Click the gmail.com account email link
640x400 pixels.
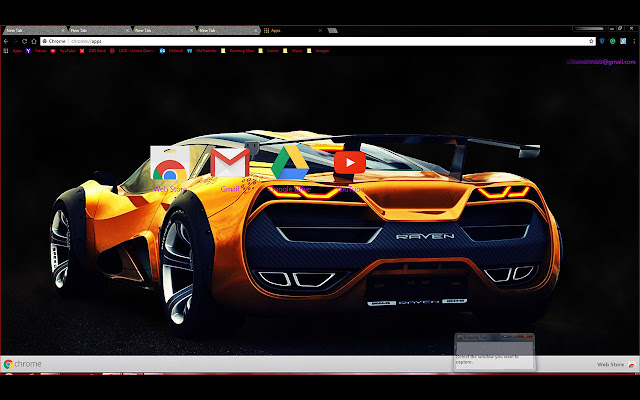601,62
